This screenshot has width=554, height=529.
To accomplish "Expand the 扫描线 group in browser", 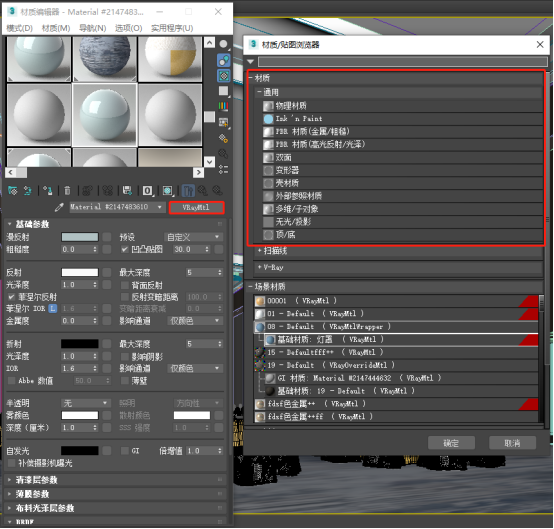I will [x=260, y=251].
